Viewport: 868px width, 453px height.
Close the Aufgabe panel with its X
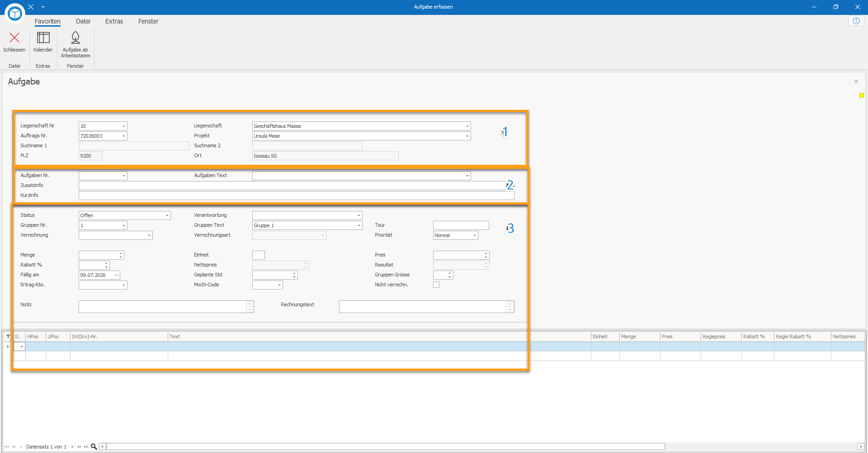[856, 81]
